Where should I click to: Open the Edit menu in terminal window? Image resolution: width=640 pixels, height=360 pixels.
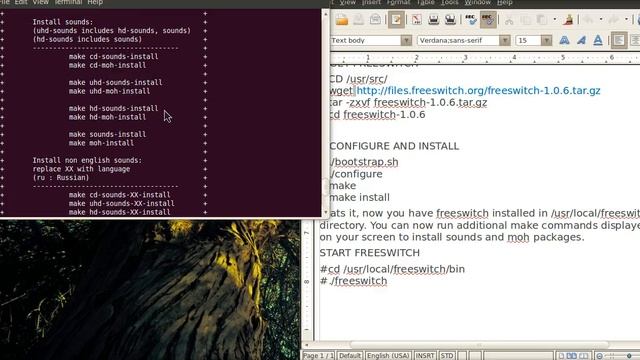coord(21,2)
